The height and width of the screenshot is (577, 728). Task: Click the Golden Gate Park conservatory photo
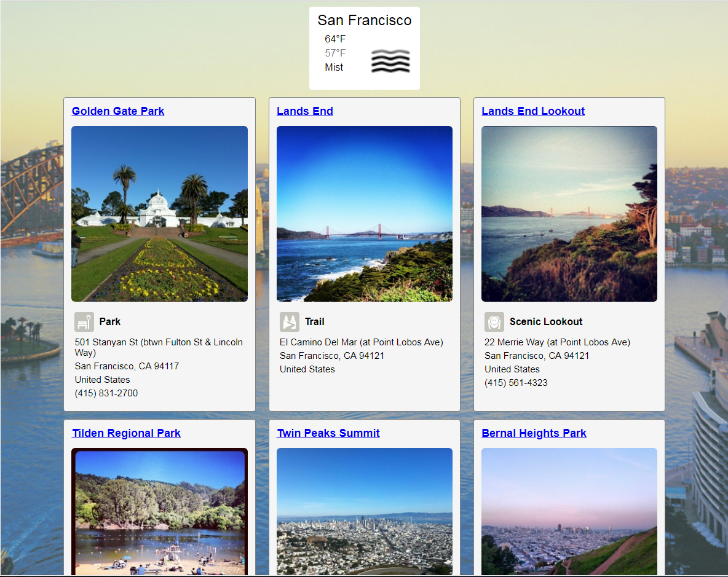tap(160, 214)
